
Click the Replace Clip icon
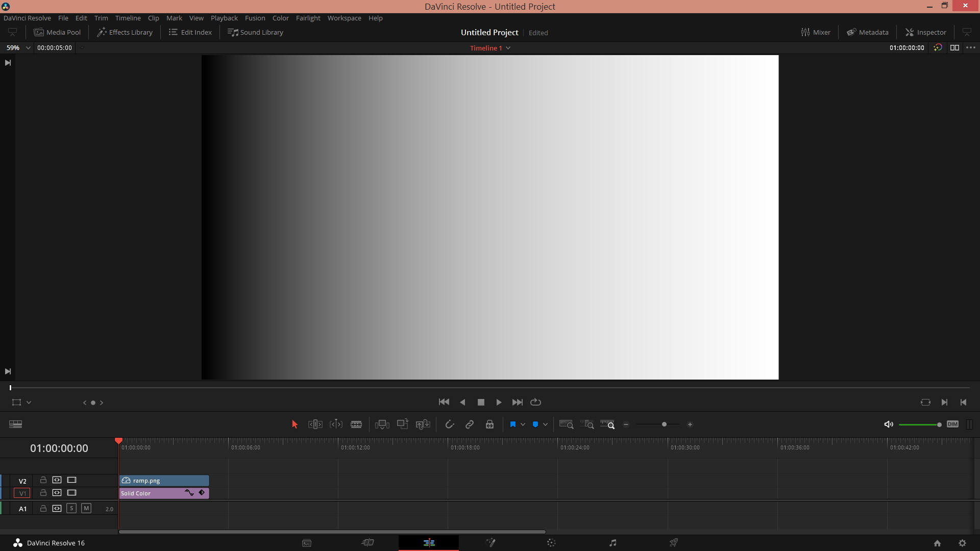(423, 424)
